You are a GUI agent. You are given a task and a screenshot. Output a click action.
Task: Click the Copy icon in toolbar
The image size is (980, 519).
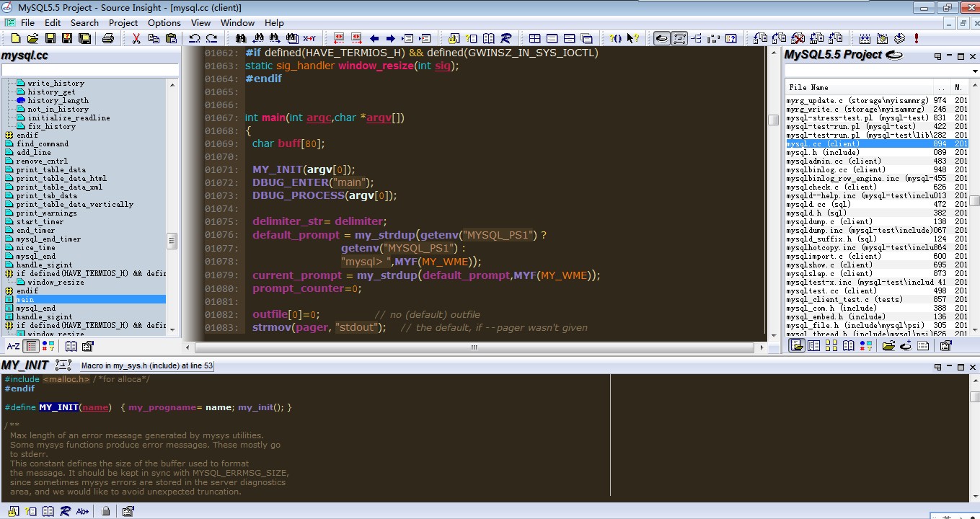click(154, 38)
